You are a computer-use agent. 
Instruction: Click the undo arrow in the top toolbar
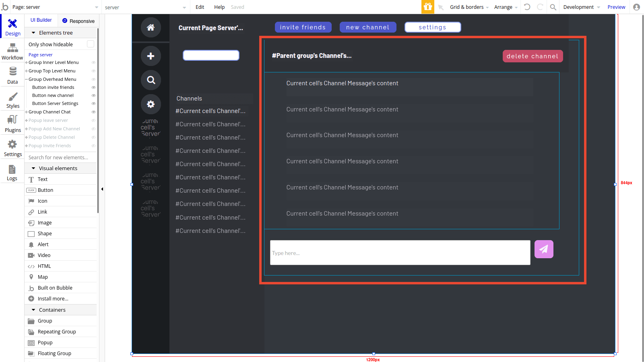527,7
